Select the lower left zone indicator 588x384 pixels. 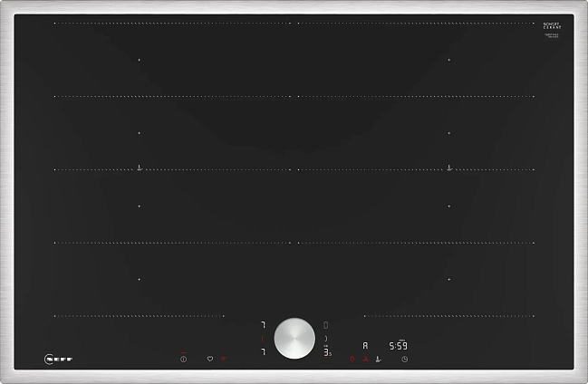pos(264,351)
